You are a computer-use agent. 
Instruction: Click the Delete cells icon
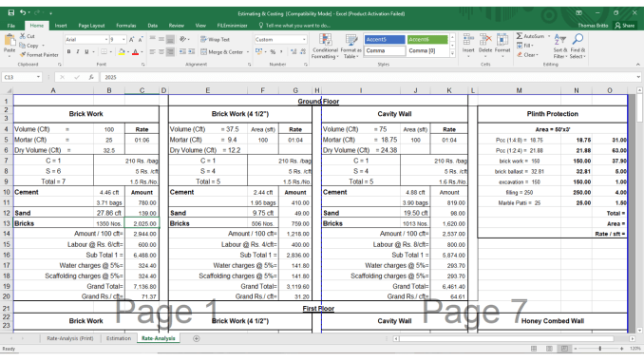click(x=485, y=46)
